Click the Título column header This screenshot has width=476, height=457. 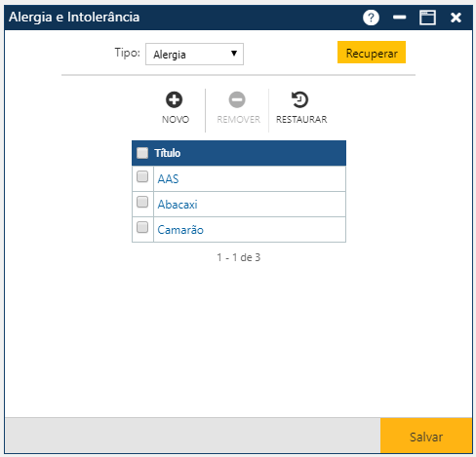point(167,153)
